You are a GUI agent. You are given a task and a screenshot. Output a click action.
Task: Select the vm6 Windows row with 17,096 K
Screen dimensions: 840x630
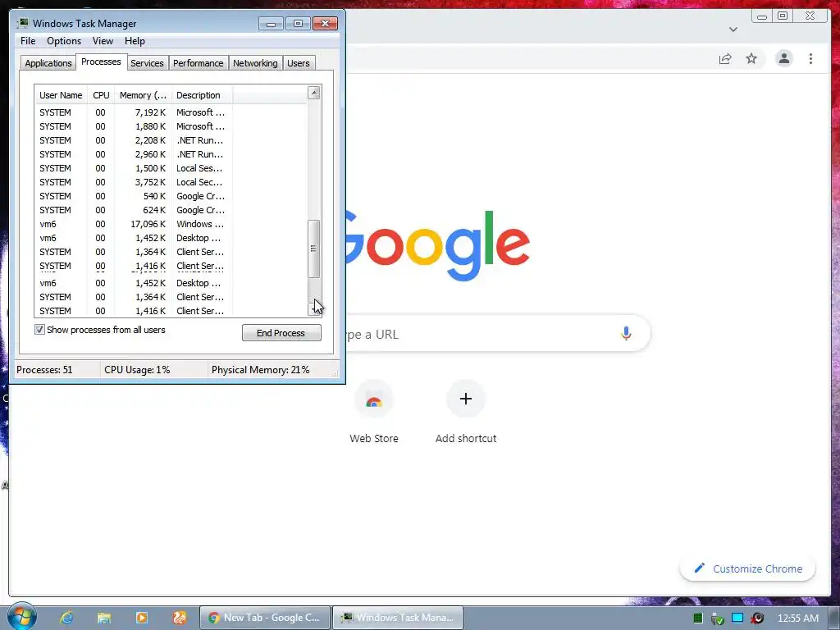tap(171, 224)
